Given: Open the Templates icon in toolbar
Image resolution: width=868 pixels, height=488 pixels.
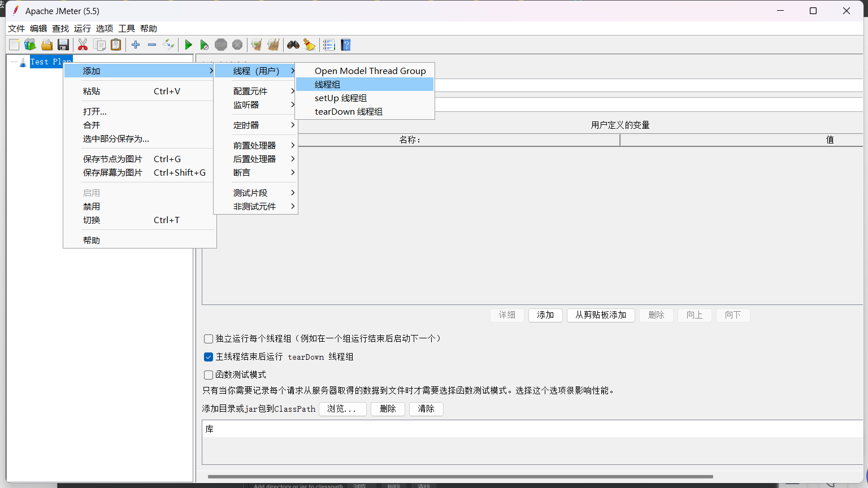Looking at the screenshot, I should point(30,45).
